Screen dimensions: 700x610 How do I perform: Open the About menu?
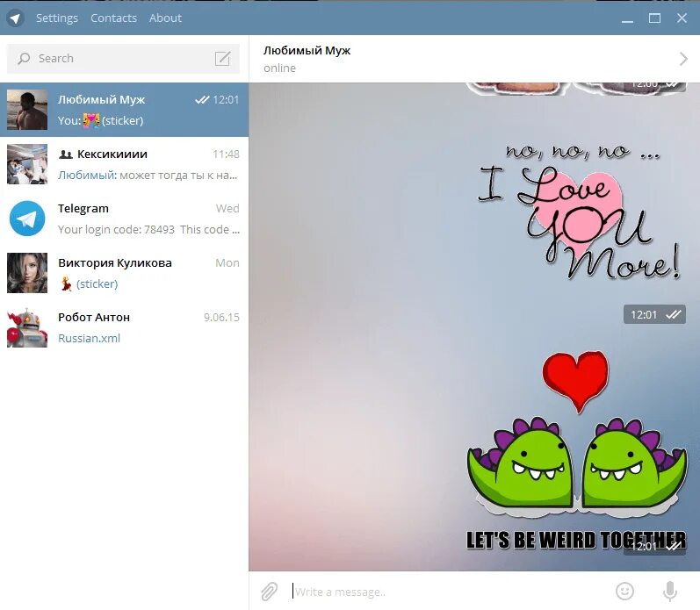point(165,18)
